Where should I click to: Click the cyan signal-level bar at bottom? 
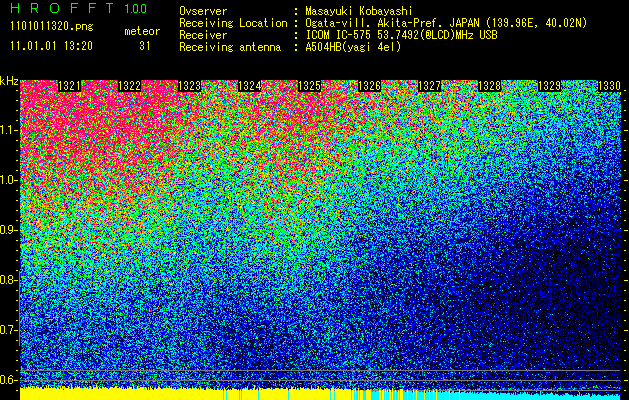[x=534, y=395]
